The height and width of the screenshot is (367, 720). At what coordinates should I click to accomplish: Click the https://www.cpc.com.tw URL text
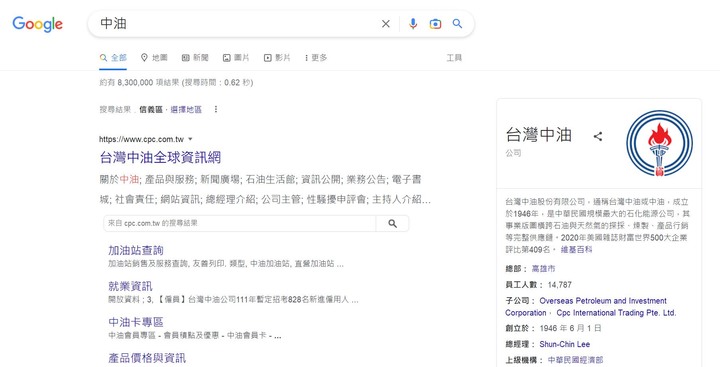[x=141, y=139]
